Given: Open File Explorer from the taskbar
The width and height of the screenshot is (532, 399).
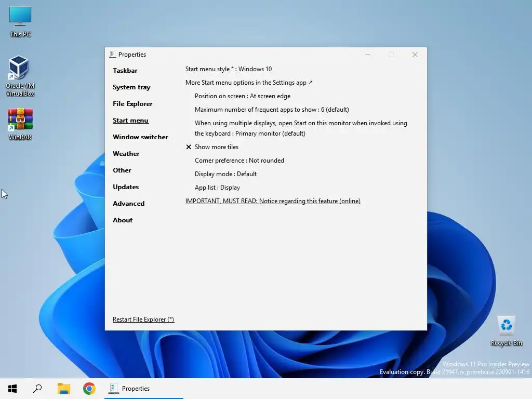Looking at the screenshot, I should click(x=63, y=389).
